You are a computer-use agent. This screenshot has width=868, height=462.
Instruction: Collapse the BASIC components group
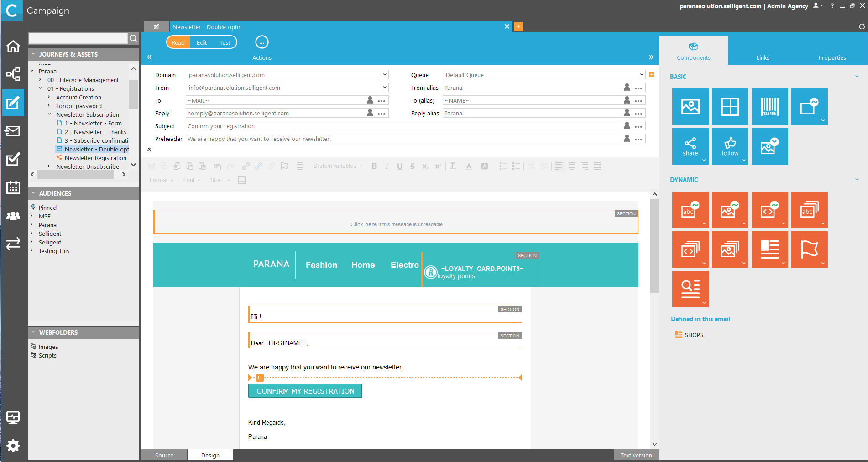(857, 76)
